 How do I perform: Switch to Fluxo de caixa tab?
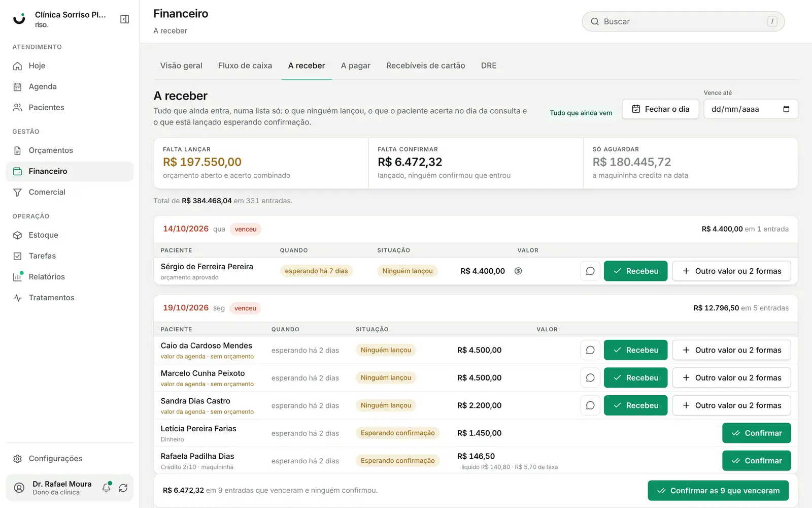[245, 66]
